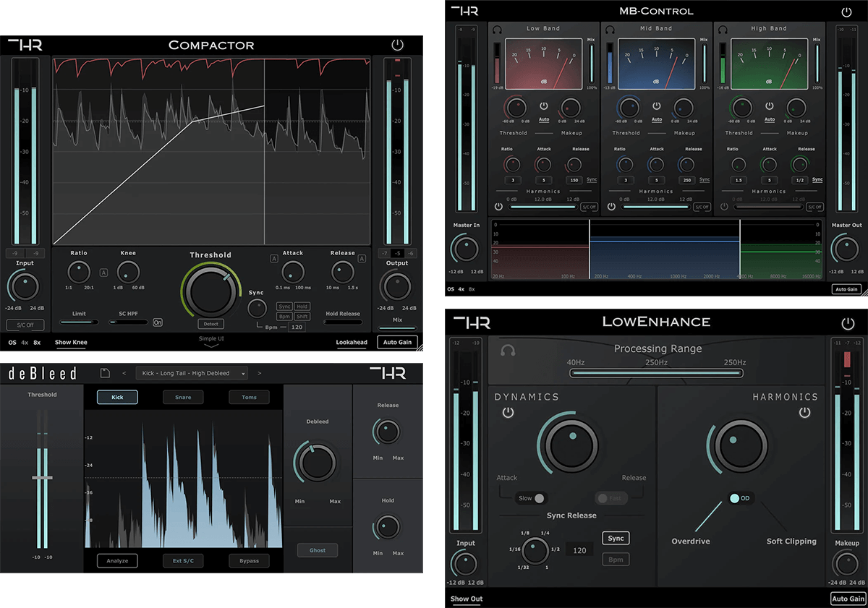Image resolution: width=868 pixels, height=608 pixels.
Task: Go to previous deBleed preset arrow
Action: coord(124,373)
